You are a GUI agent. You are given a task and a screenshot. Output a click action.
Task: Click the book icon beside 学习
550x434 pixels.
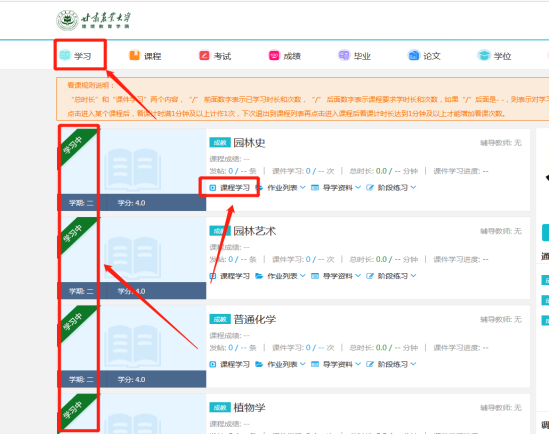65,55
